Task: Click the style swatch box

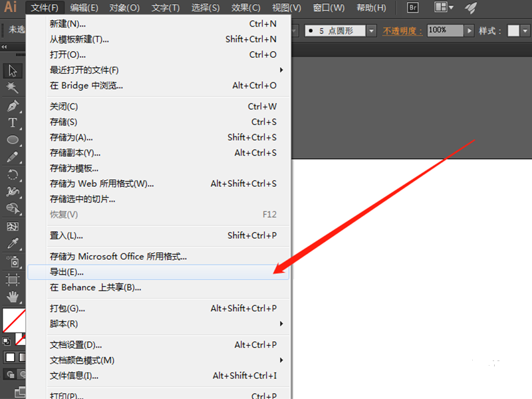Action: 513,31
